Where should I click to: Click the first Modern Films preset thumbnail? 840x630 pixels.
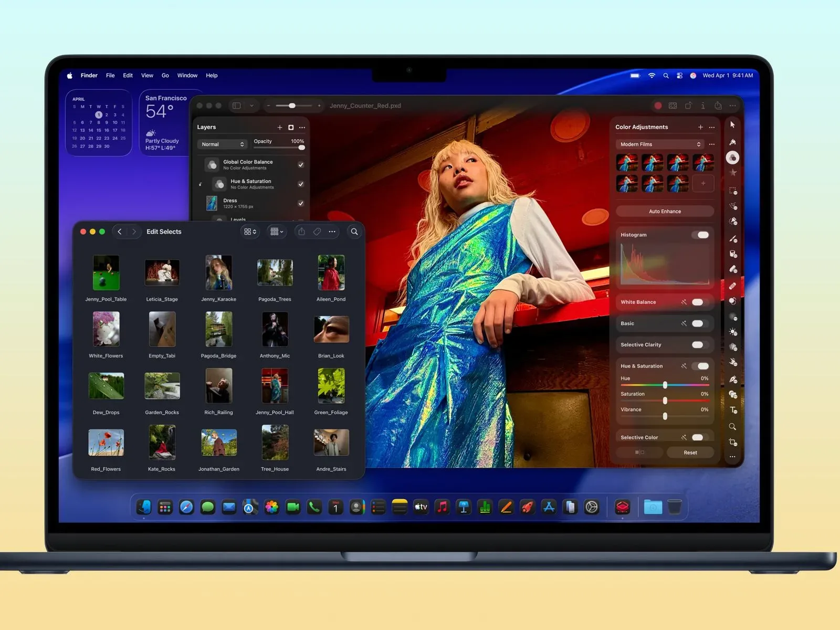(627, 163)
